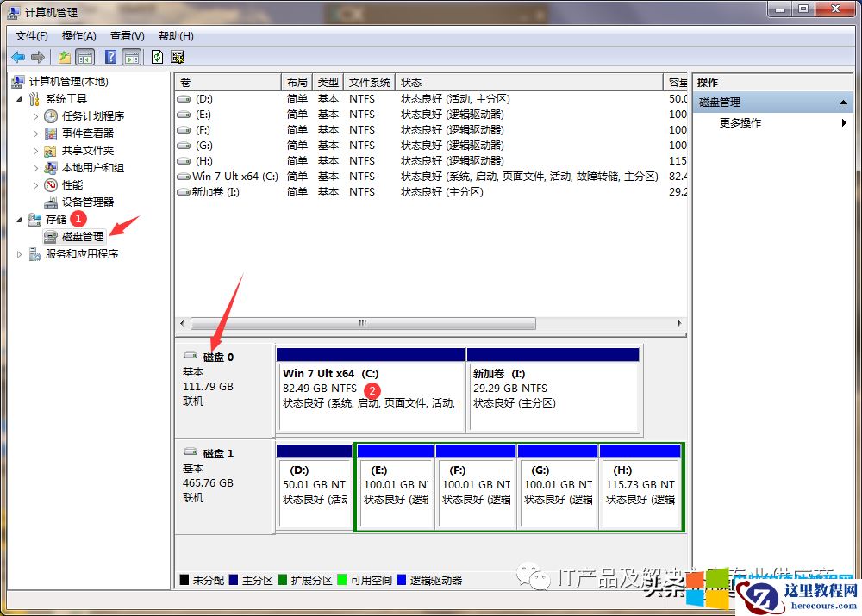Open 任务计划程序 in the tree

[93, 116]
